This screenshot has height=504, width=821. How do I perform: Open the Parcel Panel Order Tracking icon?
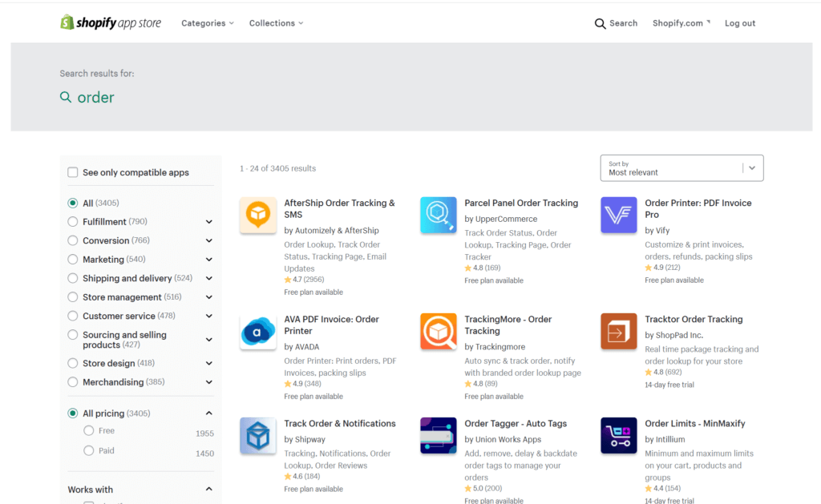click(x=439, y=215)
